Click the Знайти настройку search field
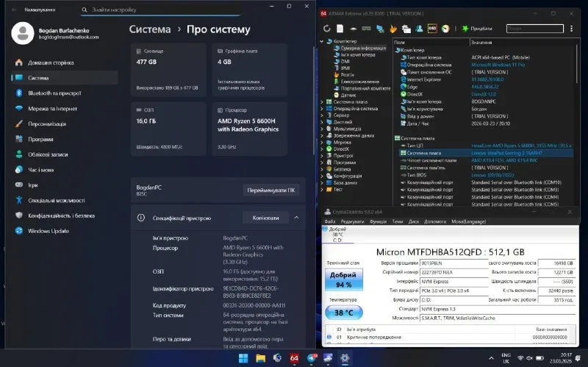The height and width of the screenshot is (367, 588). (160, 10)
